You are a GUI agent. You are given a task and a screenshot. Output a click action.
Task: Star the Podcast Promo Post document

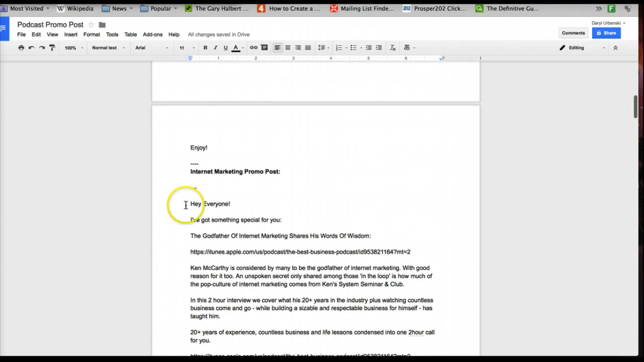click(x=91, y=25)
